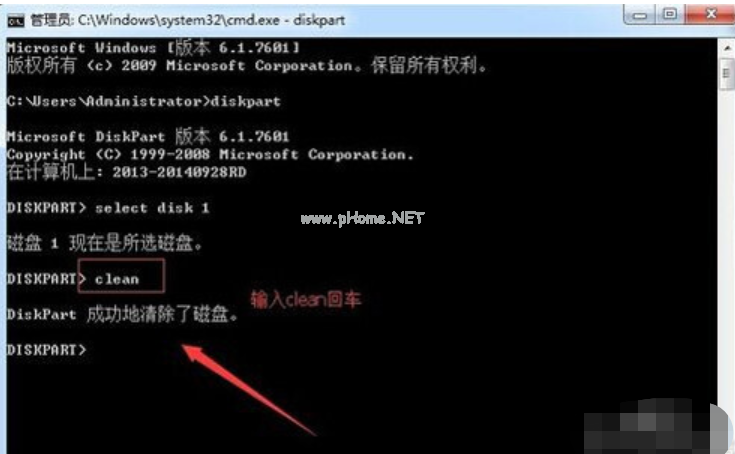
Task: Click the 'DiskPart 成功地清除了磁盘' message
Action: (x=123, y=314)
